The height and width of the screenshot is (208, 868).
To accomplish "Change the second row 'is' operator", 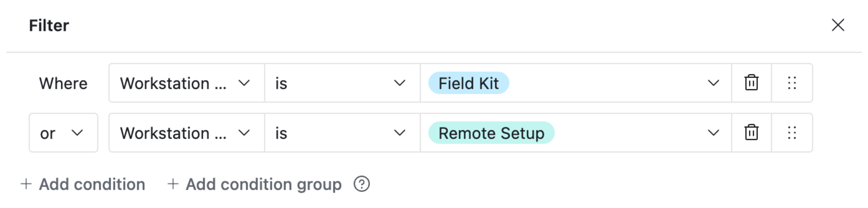I will click(342, 133).
